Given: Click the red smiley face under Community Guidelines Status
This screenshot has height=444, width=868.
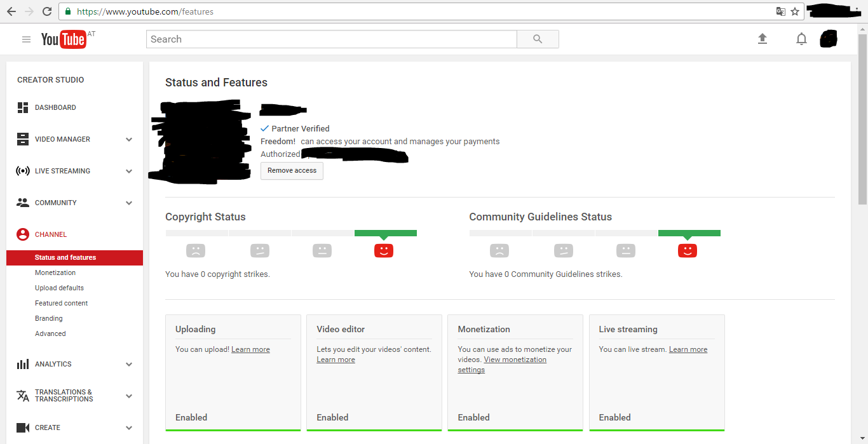Looking at the screenshot, I should click(688, 250).
